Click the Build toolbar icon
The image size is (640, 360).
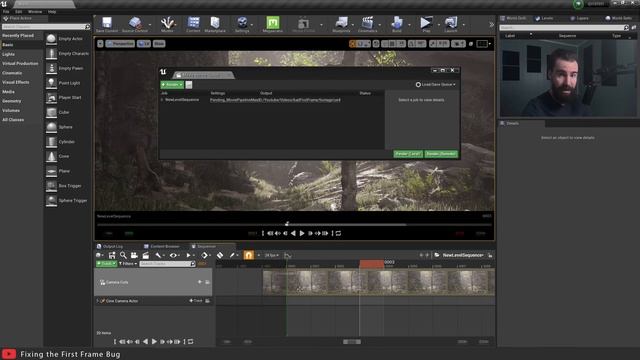pyautogui.click(x=397, y=24)
